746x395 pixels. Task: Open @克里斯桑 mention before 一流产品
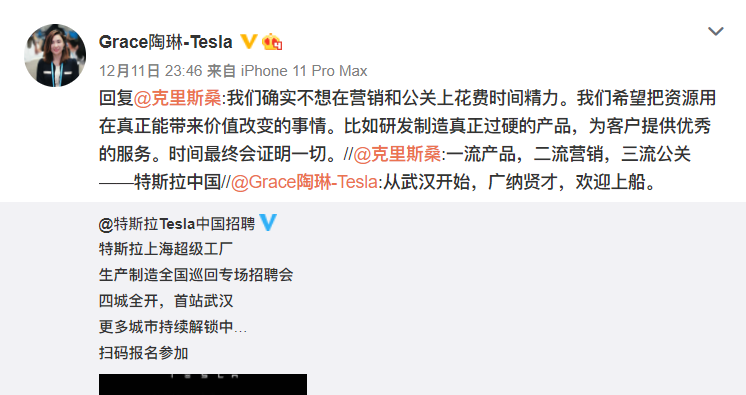397,154
